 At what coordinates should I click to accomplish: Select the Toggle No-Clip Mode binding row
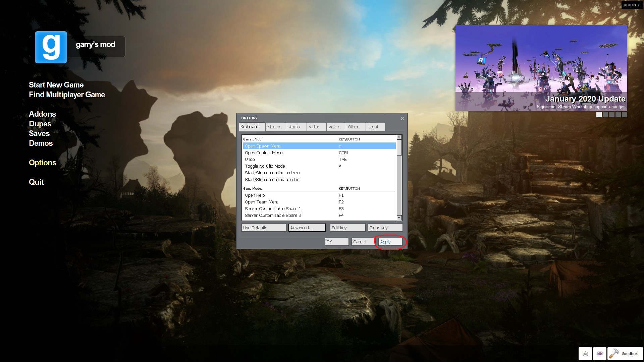point(265,166)
